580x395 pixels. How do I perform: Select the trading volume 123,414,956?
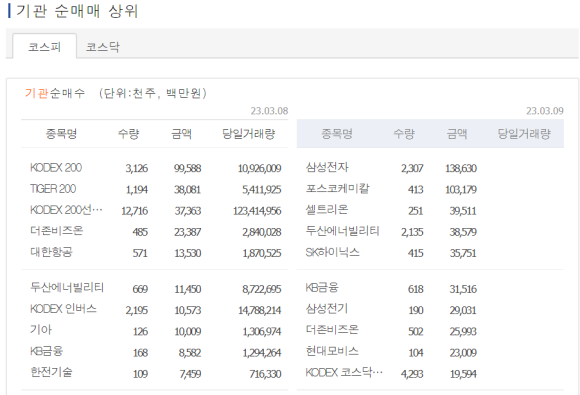pos(257,211)
